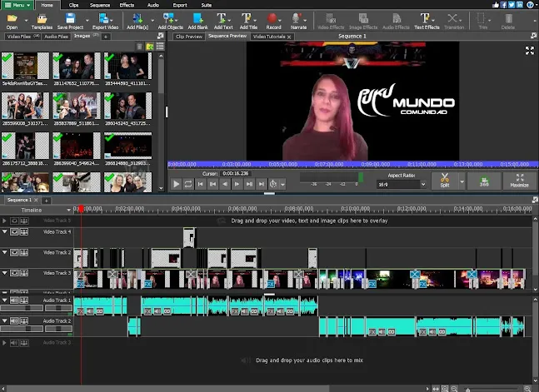Select the Audio Files bin tab
The image size is (539, 392).
tap(57, 37)
